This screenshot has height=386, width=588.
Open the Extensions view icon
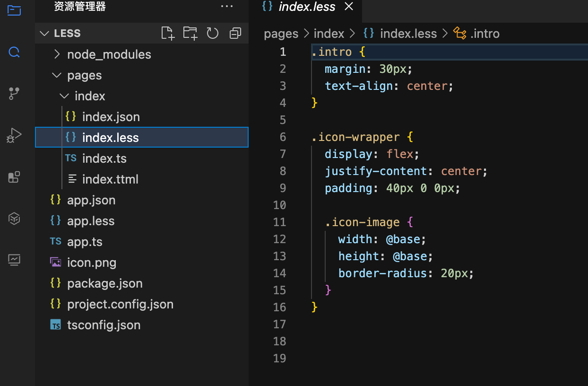(x=14, y=177)
